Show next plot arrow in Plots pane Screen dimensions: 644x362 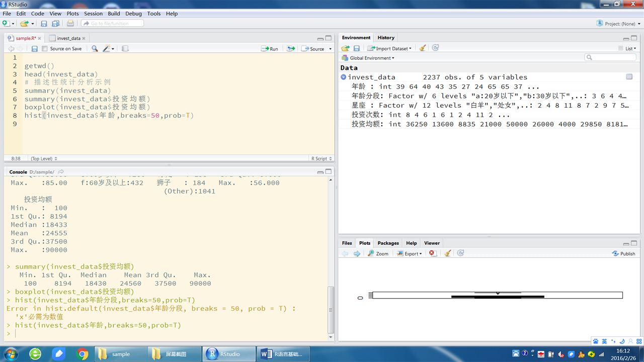click(357, 253)
